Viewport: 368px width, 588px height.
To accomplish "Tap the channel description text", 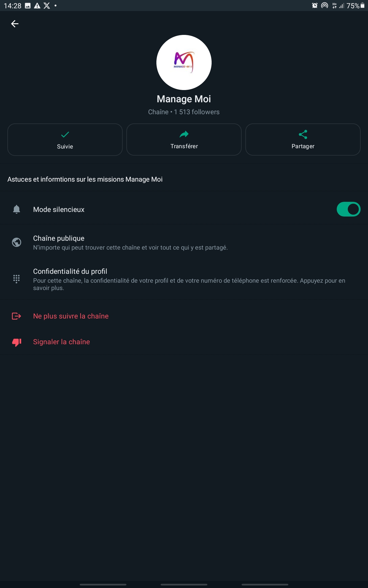I will pyautogui.click(x=85, y=179).
